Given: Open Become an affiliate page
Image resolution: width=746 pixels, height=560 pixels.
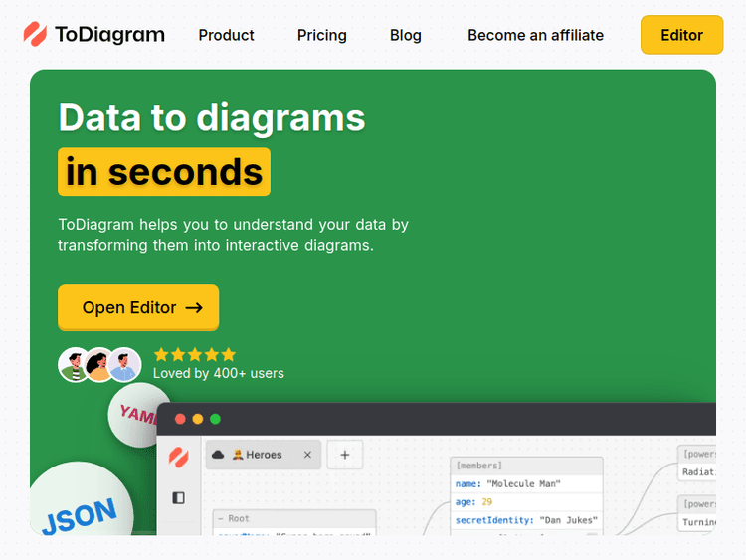Looking at the screenshot, I should pos(535,35).
